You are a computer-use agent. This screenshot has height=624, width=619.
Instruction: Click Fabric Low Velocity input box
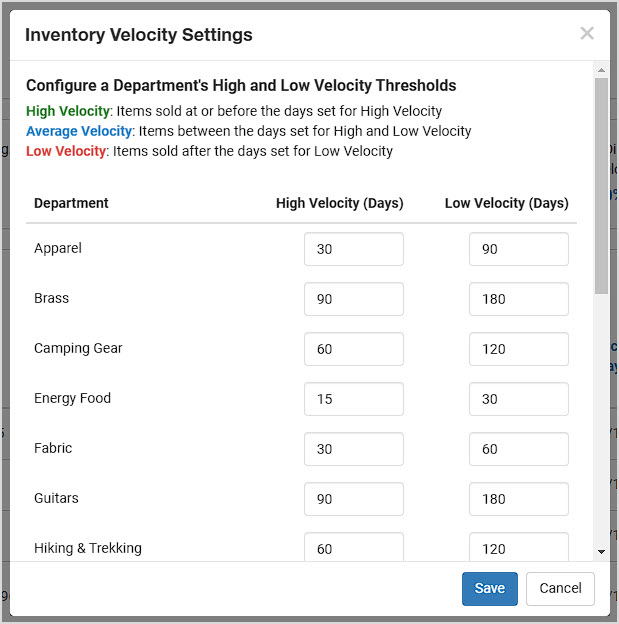tap(518, 449)
